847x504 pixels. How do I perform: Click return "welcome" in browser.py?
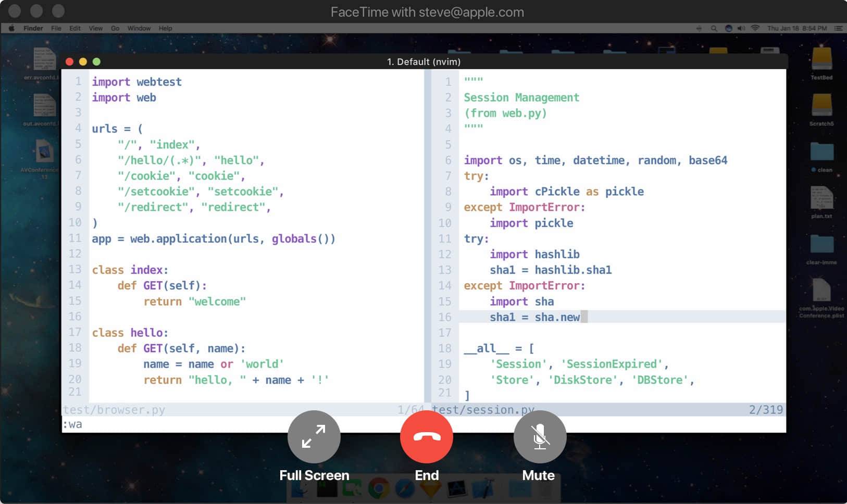195,301
